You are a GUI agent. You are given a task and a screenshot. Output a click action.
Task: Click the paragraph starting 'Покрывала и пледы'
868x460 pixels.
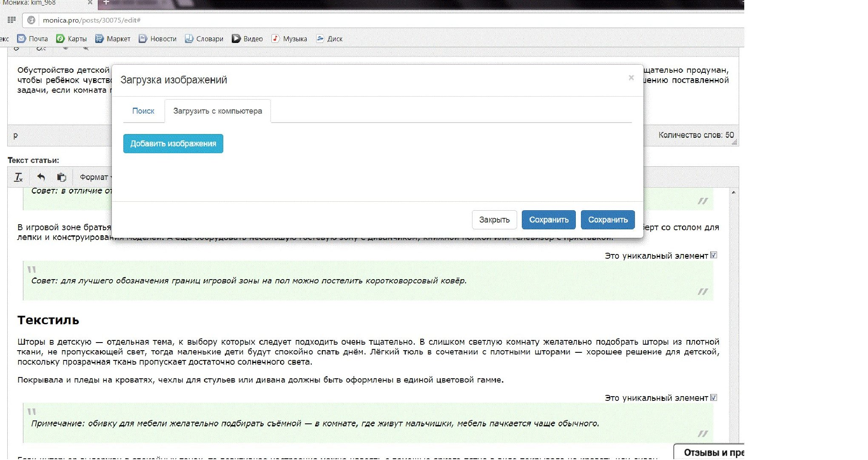(260, 380)
